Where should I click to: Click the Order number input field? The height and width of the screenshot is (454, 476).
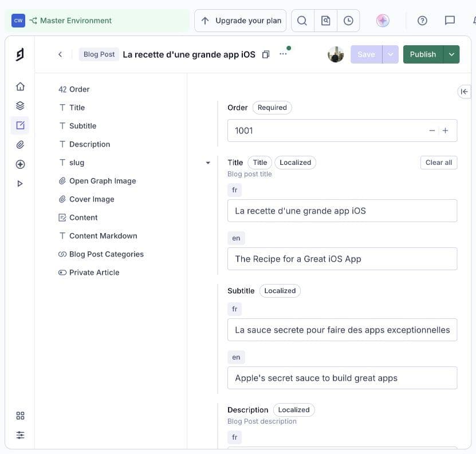point(342,131)
